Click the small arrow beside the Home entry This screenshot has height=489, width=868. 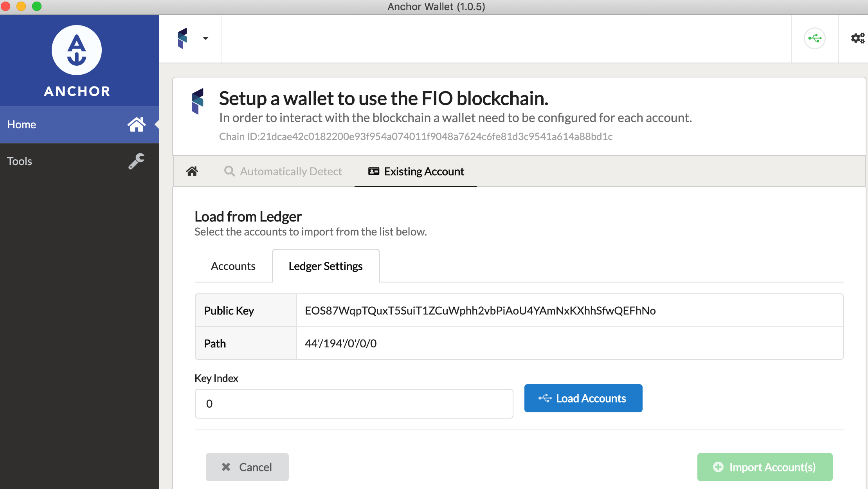[x=157, y=124]
